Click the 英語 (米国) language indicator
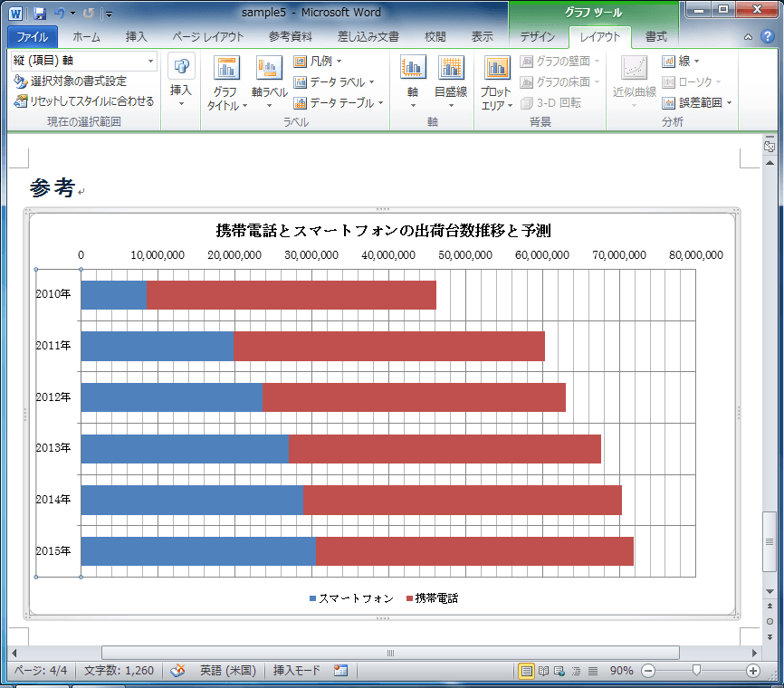Image resolution: width=784 pixels, height=688 pixels. tap(228, 671)
